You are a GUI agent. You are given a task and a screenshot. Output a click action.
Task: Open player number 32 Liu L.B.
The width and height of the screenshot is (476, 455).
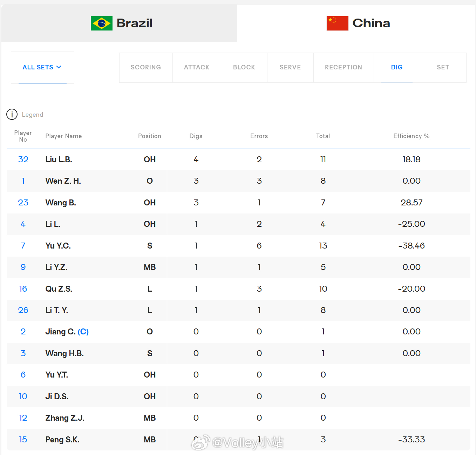tap(23, 159)
